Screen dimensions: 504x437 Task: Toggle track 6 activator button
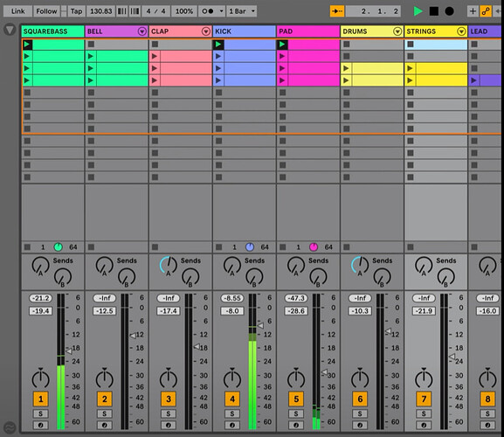(x=360, y=399)
